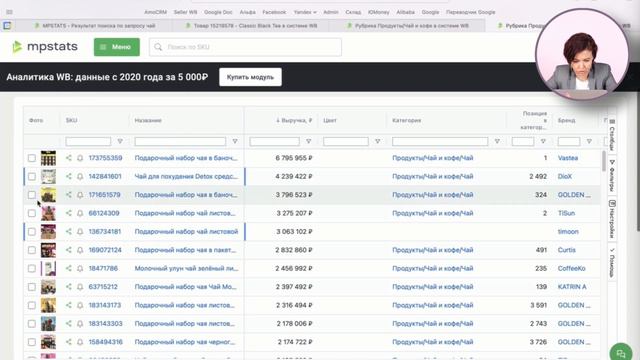Viewport: 640px width, 360px height.
Task: Set alert bell for SKU 18471786
Action: (80, 268)
